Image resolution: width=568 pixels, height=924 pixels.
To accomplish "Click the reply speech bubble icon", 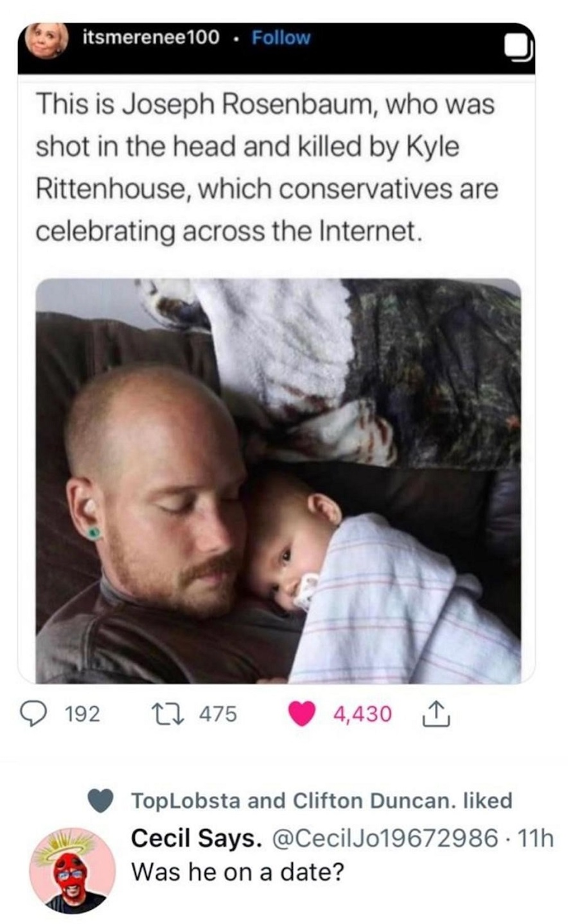I will tap(35, 713).
